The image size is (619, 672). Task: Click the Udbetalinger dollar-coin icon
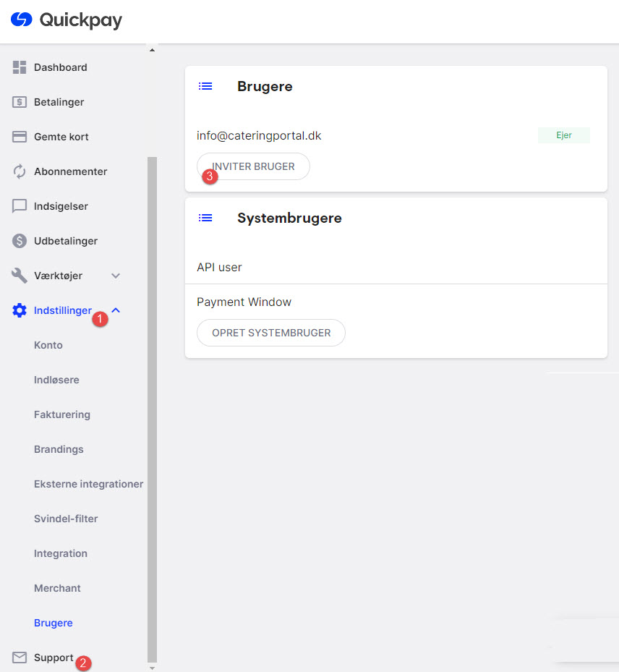[20, 241]
